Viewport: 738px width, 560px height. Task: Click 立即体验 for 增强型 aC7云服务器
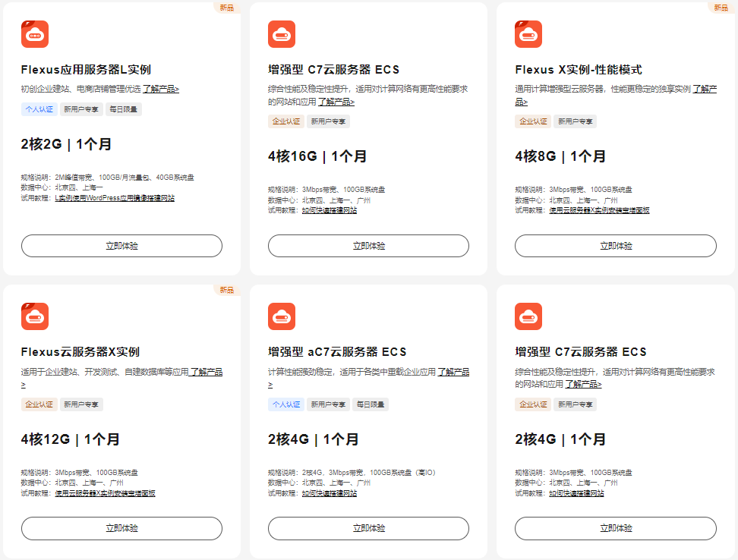(368, 528)
